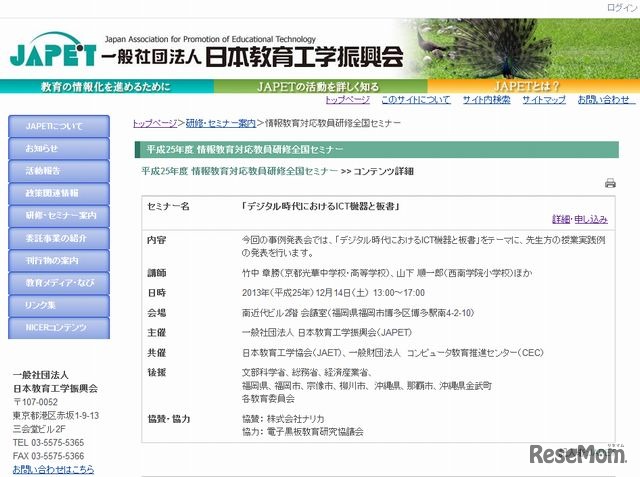Select 政策関連情報 in the sidebar
Viewport: 640px width, 477px height.
click(x=59, y=193)
